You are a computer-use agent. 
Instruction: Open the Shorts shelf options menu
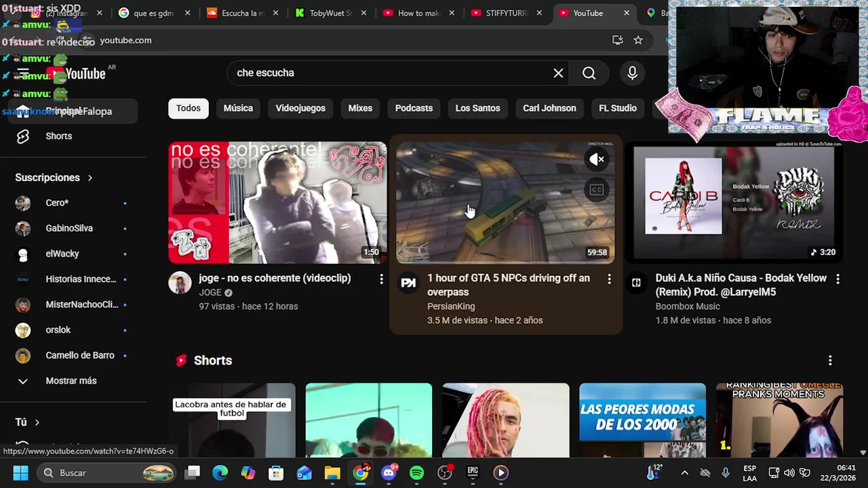(830, 361)
